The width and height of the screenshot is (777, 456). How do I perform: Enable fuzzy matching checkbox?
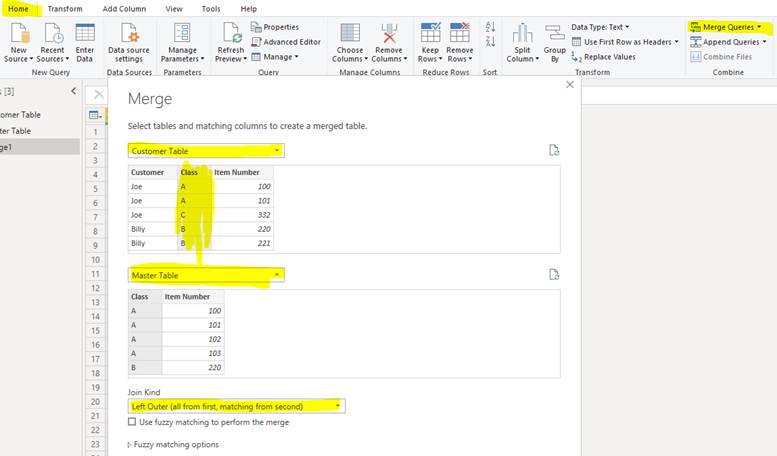(132, 422)
